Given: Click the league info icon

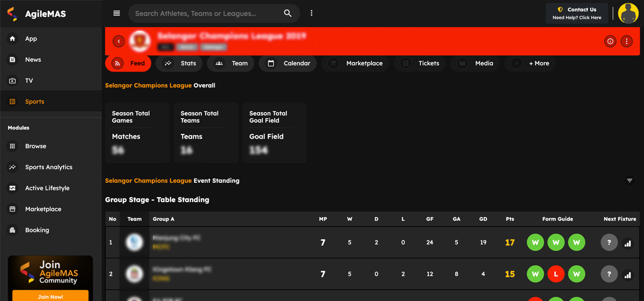Looking at the screenshot, I should (610, 41).
